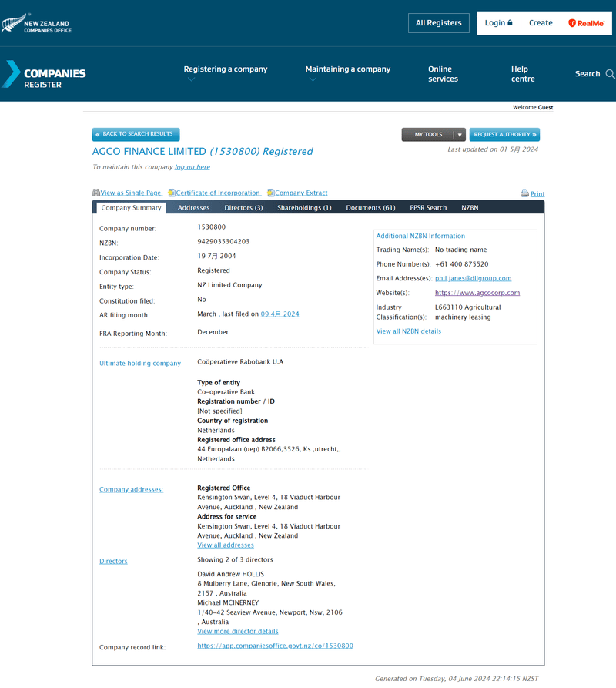Open the Company addresses link

click(x=131, y=489)
